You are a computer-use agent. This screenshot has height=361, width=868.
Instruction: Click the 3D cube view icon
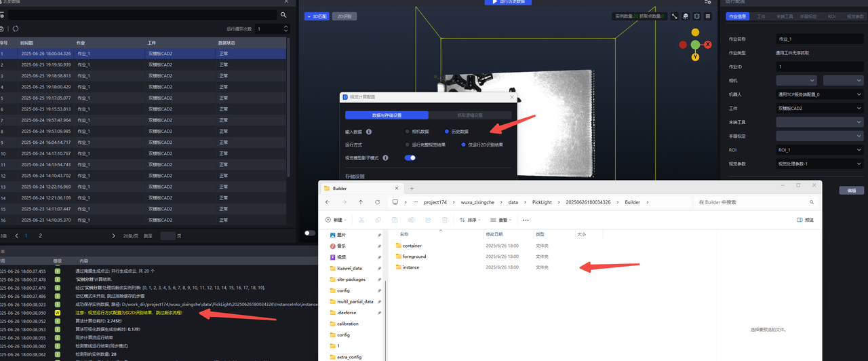tap(686, 16)
